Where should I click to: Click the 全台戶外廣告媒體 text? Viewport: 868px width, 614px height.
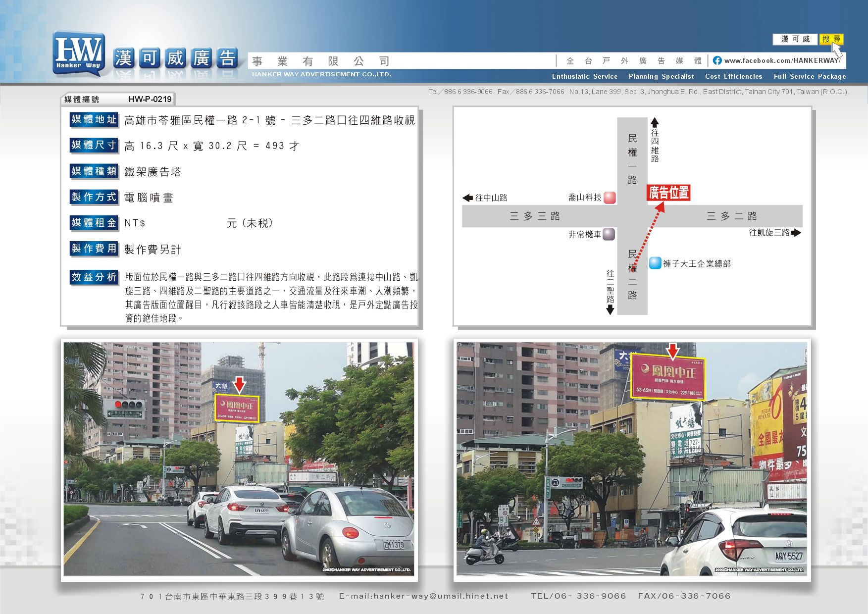click(634, 61)
